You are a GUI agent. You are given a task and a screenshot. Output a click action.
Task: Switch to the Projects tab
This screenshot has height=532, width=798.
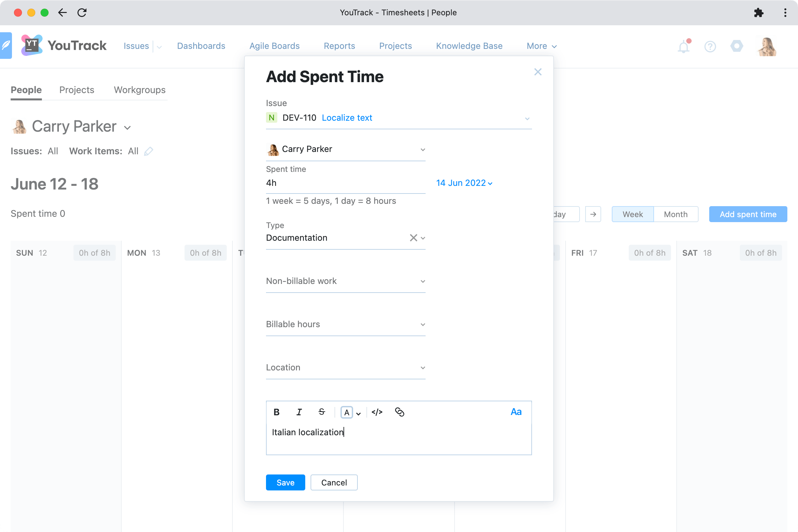[x=76, y=90]
